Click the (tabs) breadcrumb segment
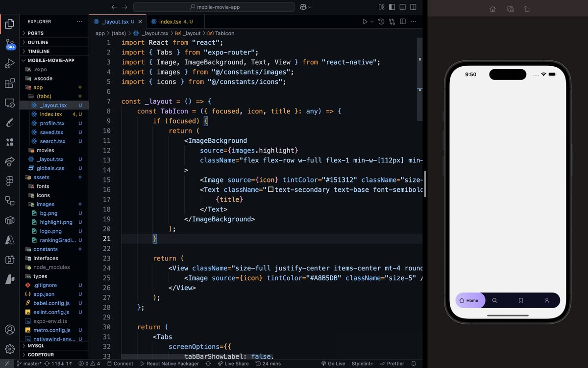Screen dimensions: 588x368 (x=118, y=33)
